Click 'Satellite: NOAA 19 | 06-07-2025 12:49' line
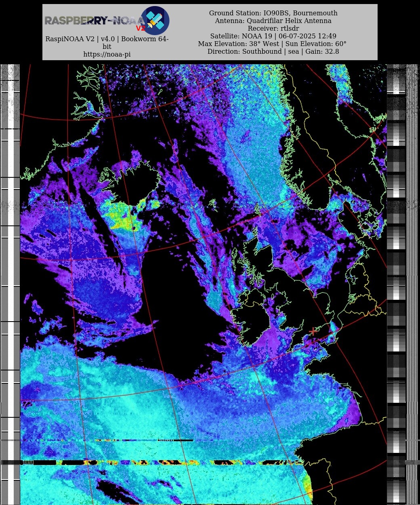Image resolution: width=420 pixels, height=505 pixels. point(273,36)
